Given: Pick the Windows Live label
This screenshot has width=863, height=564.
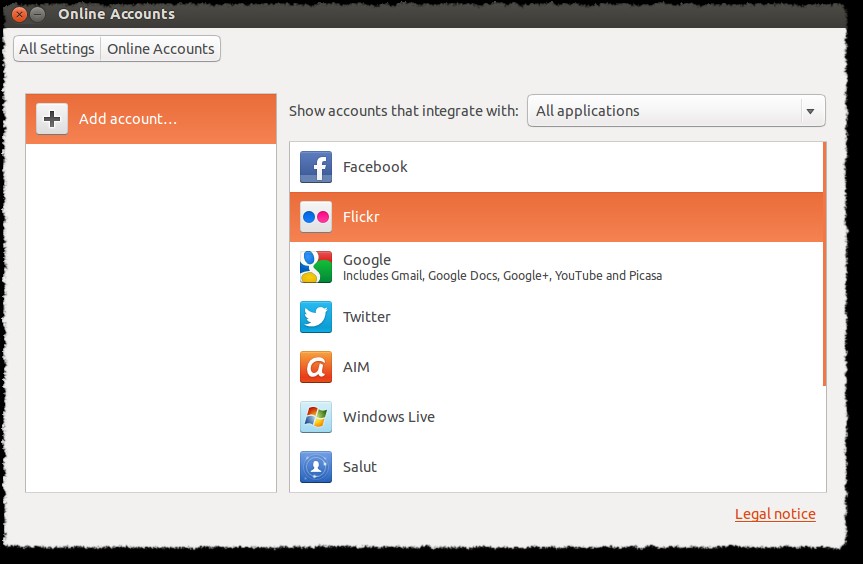Looking at the screenshot, I should (x=389, y=417).
